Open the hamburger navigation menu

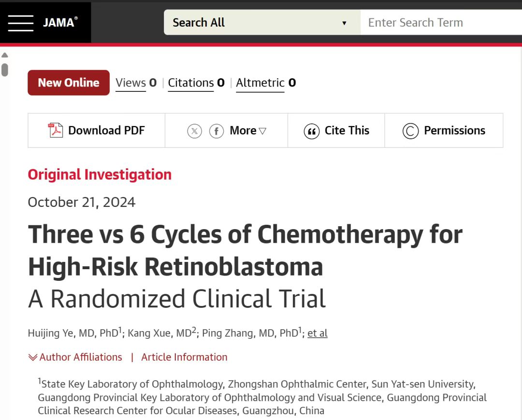tap(21, 23)
